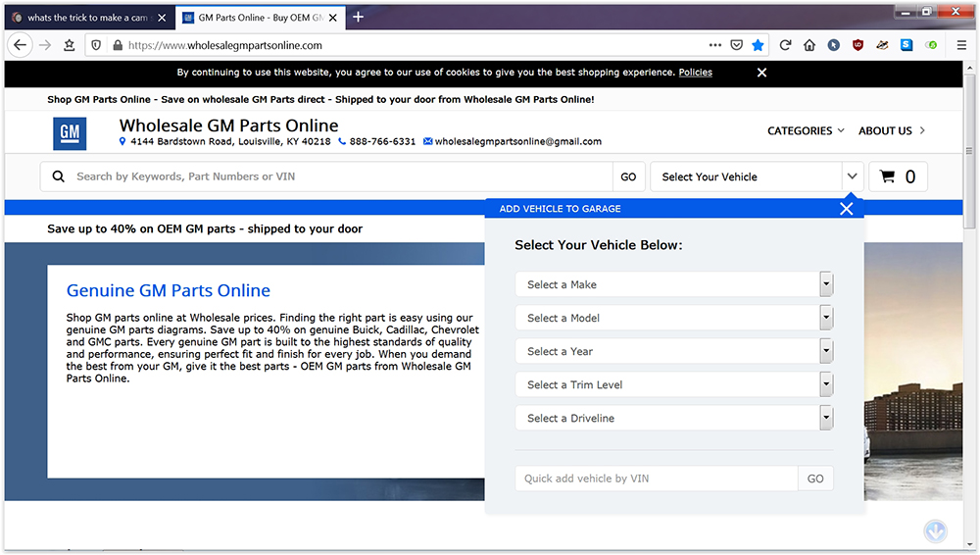
Task: Reload the page with refresh icon
Action: tap(786, 45)
